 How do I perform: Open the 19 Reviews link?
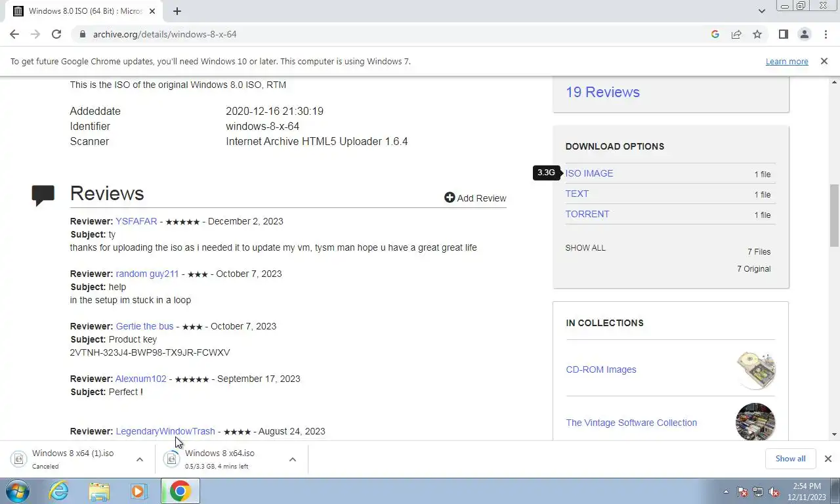click(x=602, y=92)
